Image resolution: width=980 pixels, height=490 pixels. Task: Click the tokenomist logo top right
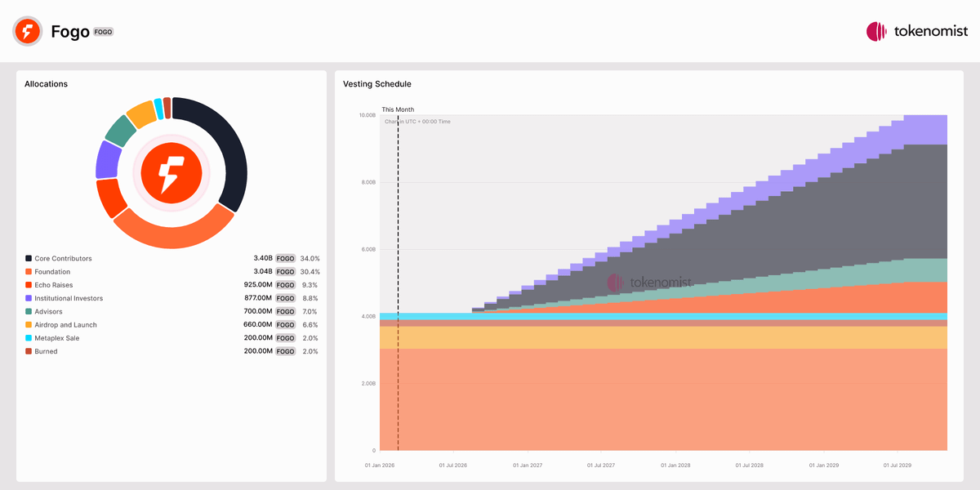917,32
